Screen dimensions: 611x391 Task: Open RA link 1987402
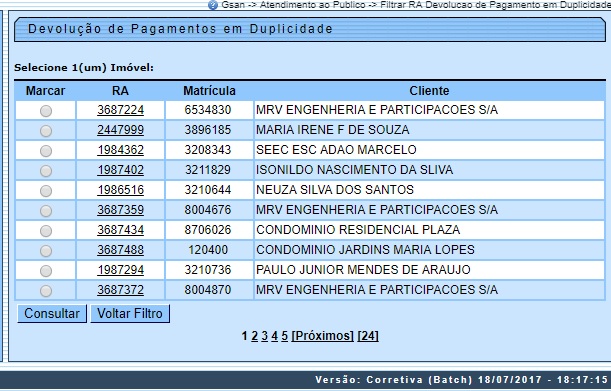[x=120, y=170]
